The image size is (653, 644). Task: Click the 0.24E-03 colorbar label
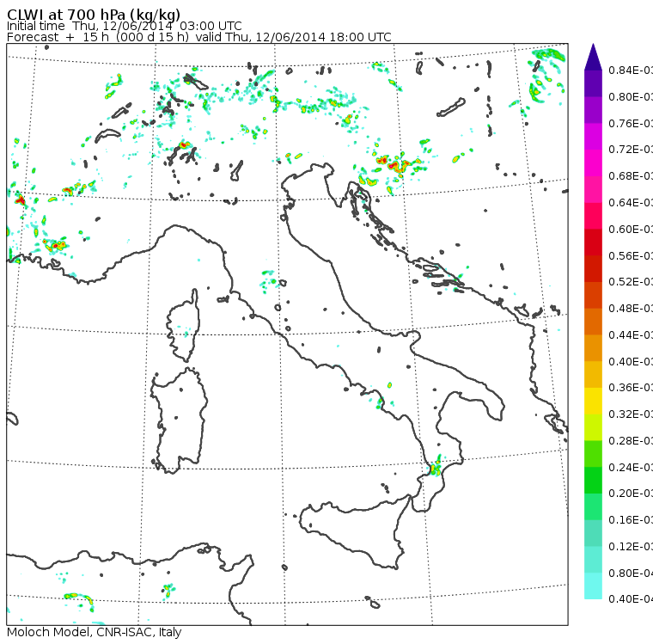(x=631, y=467)
